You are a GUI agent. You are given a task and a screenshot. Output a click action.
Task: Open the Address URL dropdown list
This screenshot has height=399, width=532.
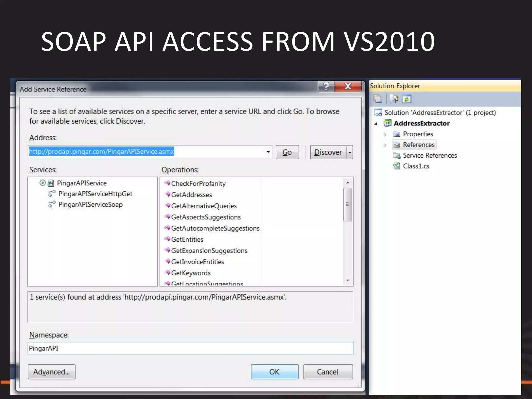[x=268, y=152]
